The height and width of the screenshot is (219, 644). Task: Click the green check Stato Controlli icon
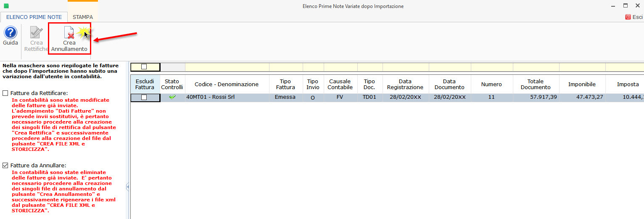click(x=172, y=97)
